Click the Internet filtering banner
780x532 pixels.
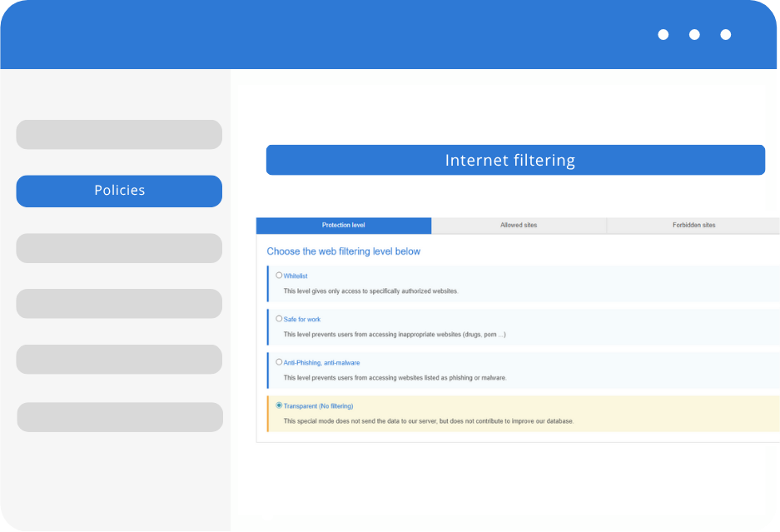[x=515, y=160]
